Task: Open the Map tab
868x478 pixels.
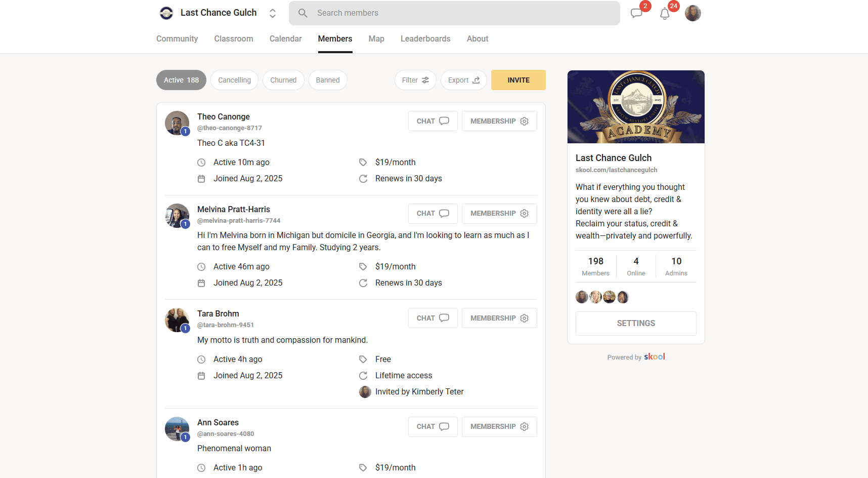Action: (376, 39)
